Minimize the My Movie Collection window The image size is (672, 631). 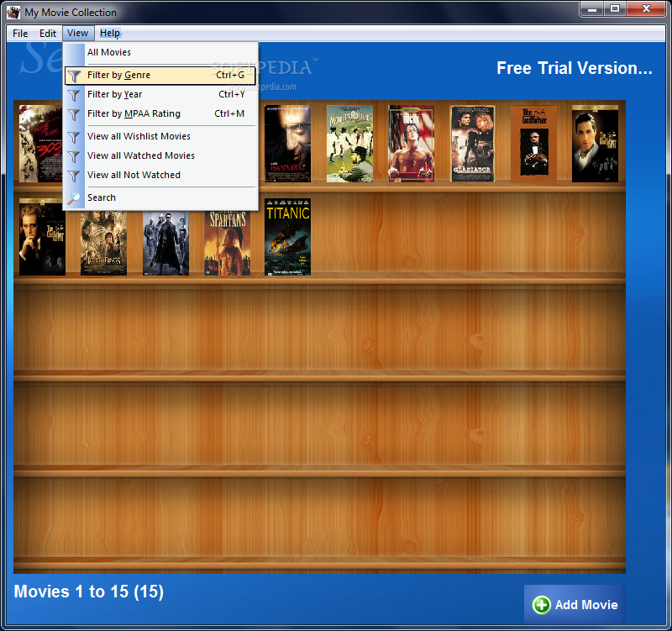(592, 9)
